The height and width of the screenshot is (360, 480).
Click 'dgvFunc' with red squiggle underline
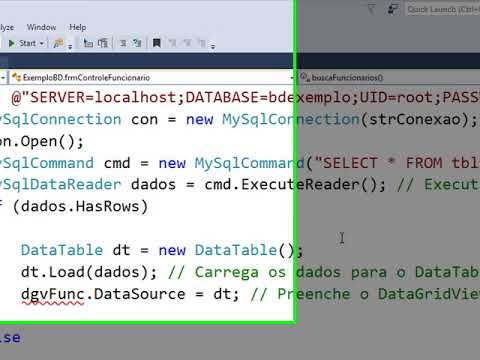(52, 295)
